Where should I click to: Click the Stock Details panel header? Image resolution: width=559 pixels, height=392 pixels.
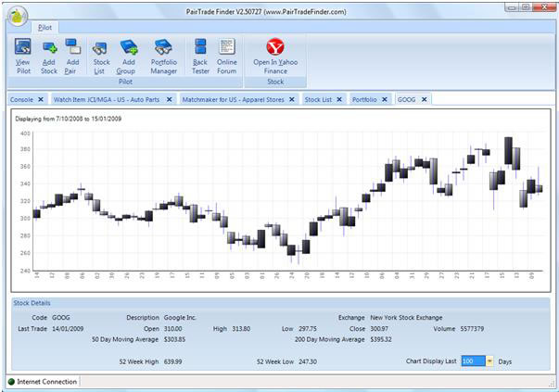[x=281, y=303]
